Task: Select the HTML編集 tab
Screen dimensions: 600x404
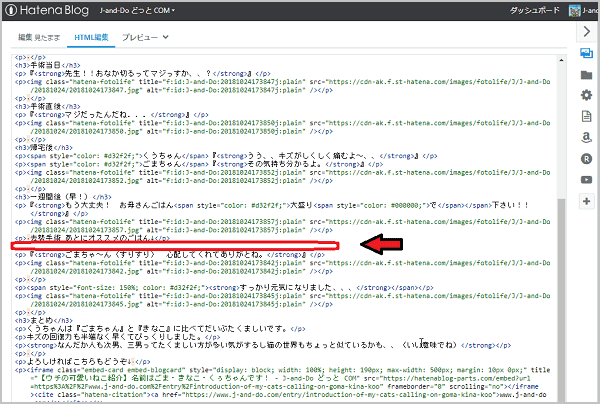Action: click(91, 37)
